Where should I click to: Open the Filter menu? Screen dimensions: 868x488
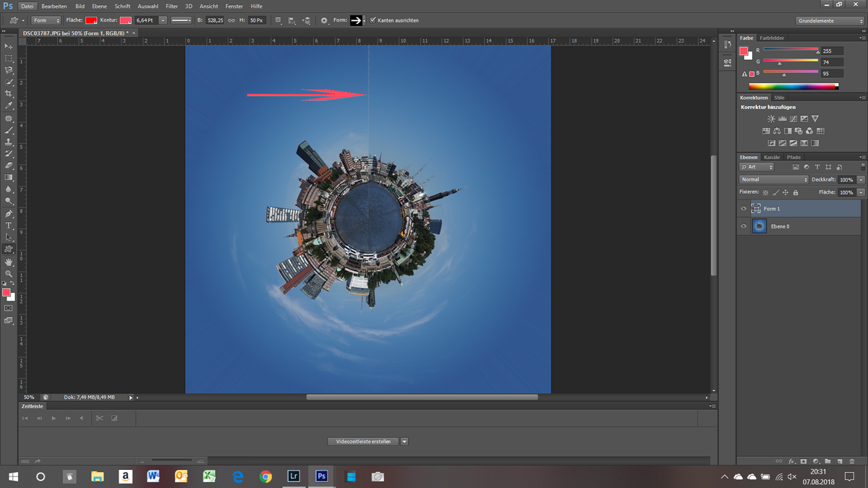click(x=171, y=6)
